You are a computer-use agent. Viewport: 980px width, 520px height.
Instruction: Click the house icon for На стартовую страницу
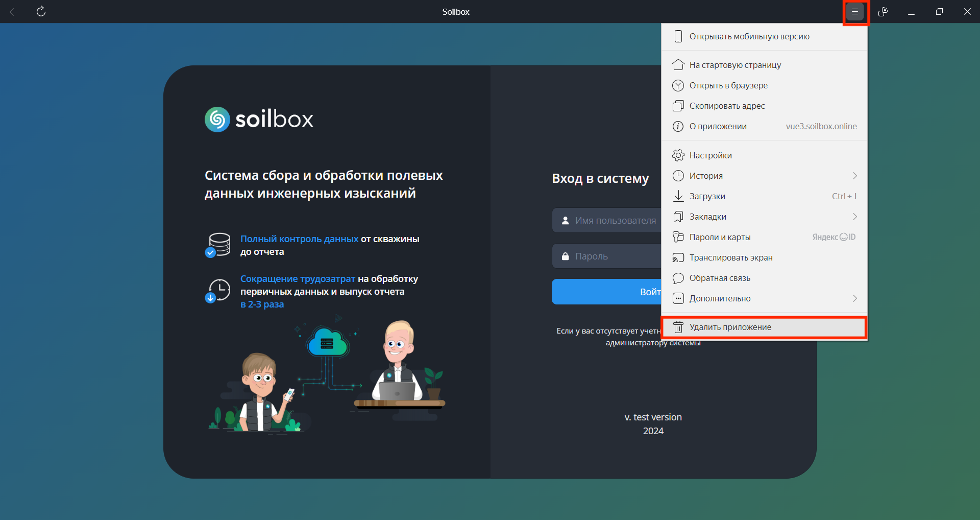point(678,65)
